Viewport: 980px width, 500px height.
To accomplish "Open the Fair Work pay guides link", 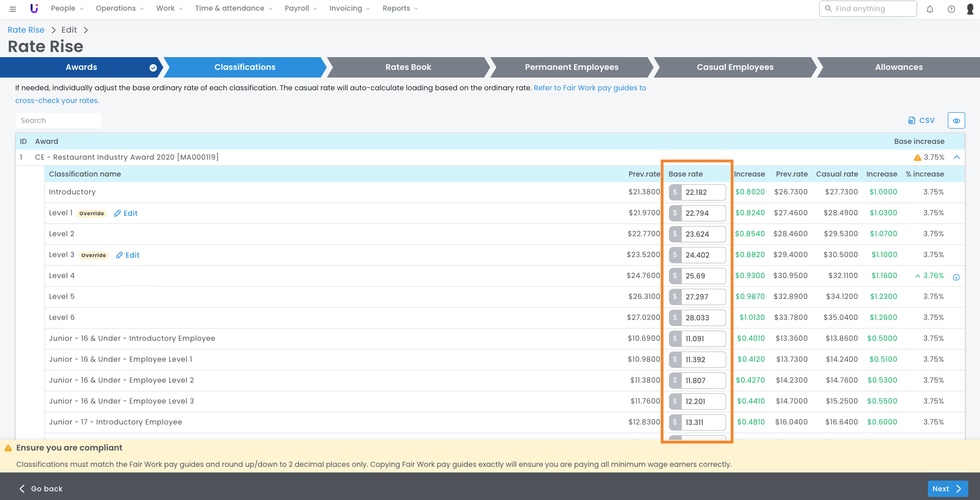I will coord(590,88).
